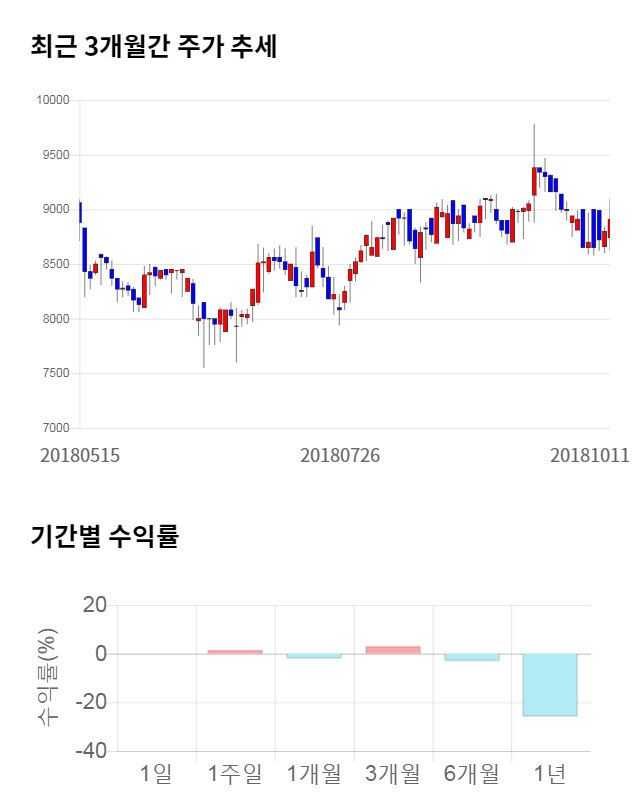Click the -40 return axis label
This screenshot has width=640, height=810.
point(90,751)
